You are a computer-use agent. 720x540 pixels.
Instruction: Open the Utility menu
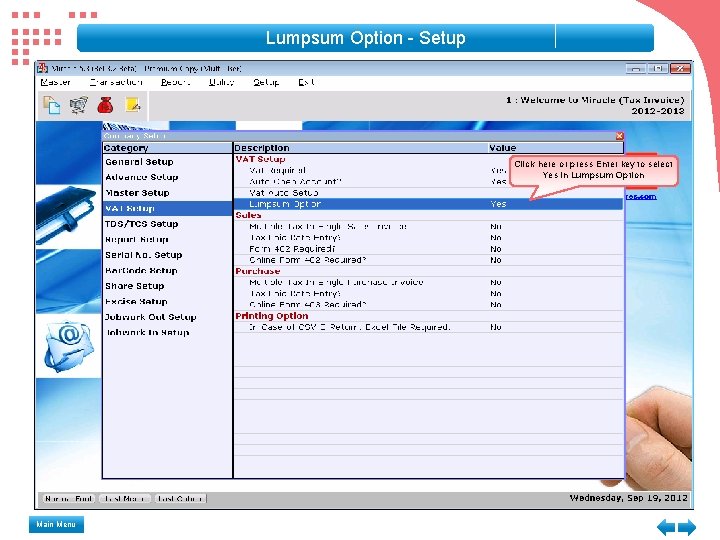point(221,82)
